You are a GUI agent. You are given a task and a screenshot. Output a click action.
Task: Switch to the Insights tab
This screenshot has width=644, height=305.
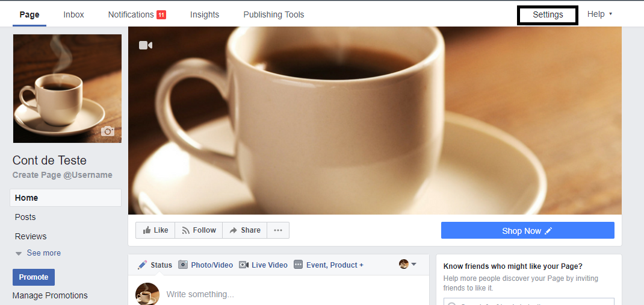pyautogui.click(x=205, y=14)
